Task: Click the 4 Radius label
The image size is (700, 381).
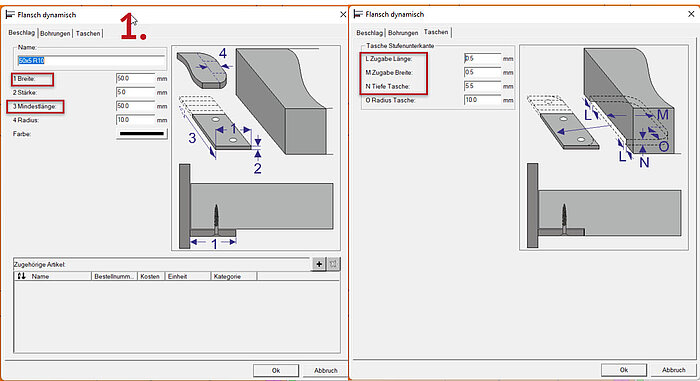Action: point(26,120)
